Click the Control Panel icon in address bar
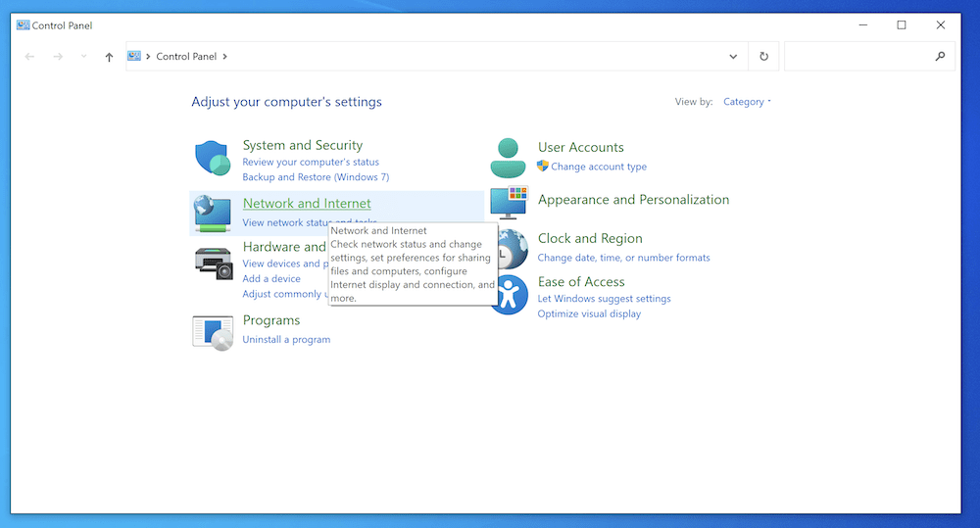The width and height of the screenshot is (980, 528). click(x=134, y=56)
